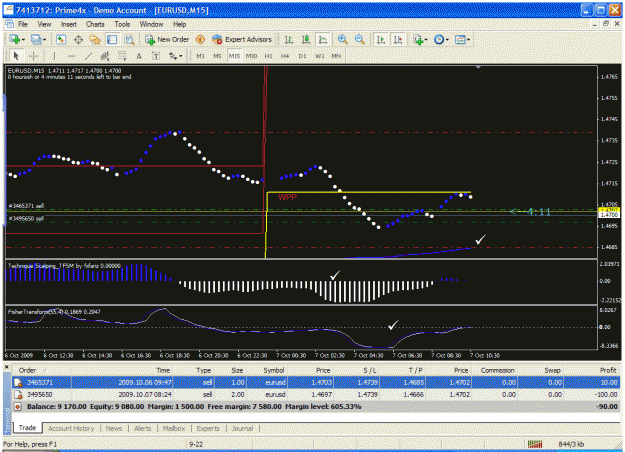Switch chart to candlesticks style
625x452 pixels.
pyautogui.click(x=306, y=39)
